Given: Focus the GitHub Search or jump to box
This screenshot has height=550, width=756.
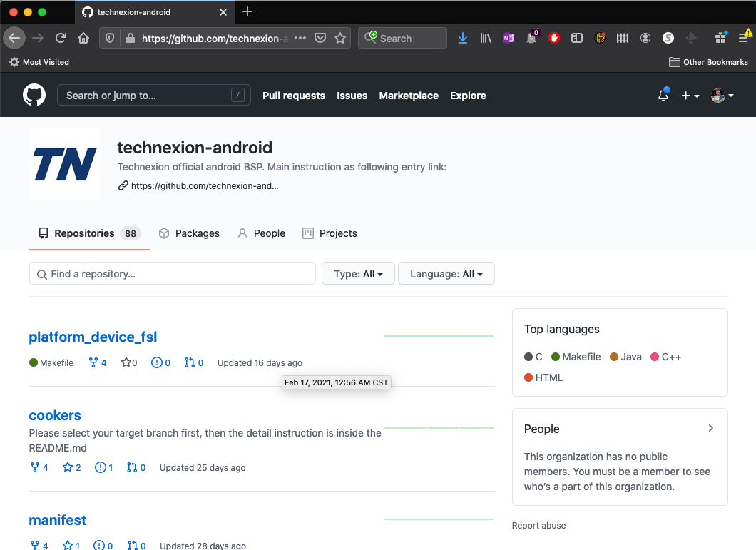Looking at the screenshot, I should (154, 95).
